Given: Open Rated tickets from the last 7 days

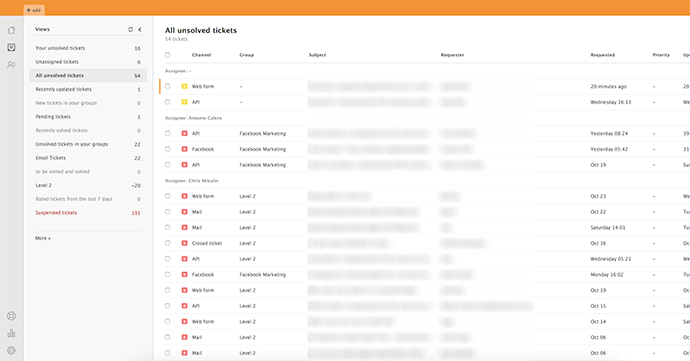Looking at the screenshot, I should point(88,199).
